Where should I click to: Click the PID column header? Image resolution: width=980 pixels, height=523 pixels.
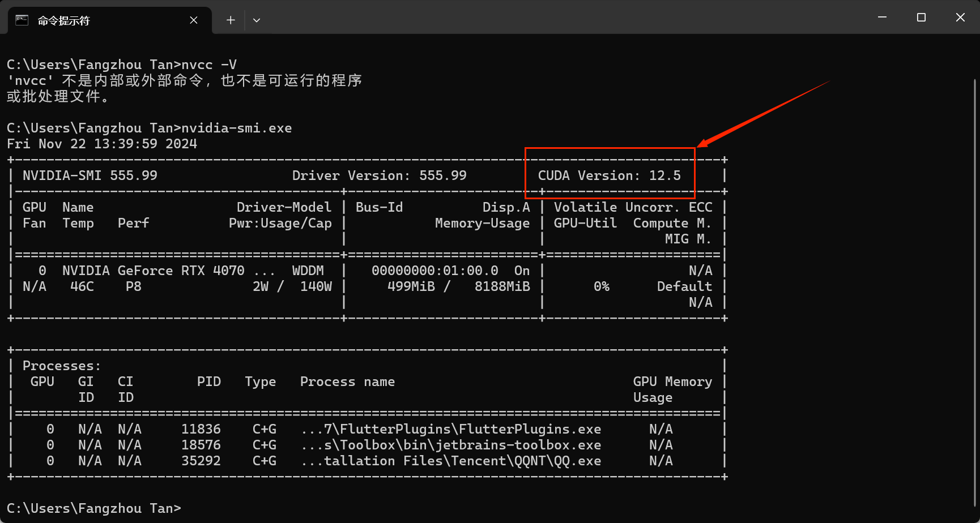[209, 381]
